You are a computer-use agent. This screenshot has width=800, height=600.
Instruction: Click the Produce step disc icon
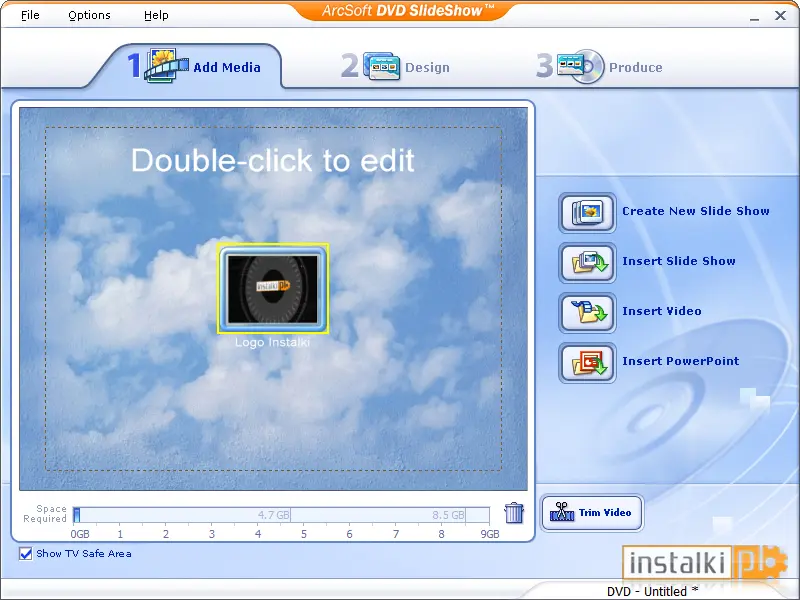point(581,66)
